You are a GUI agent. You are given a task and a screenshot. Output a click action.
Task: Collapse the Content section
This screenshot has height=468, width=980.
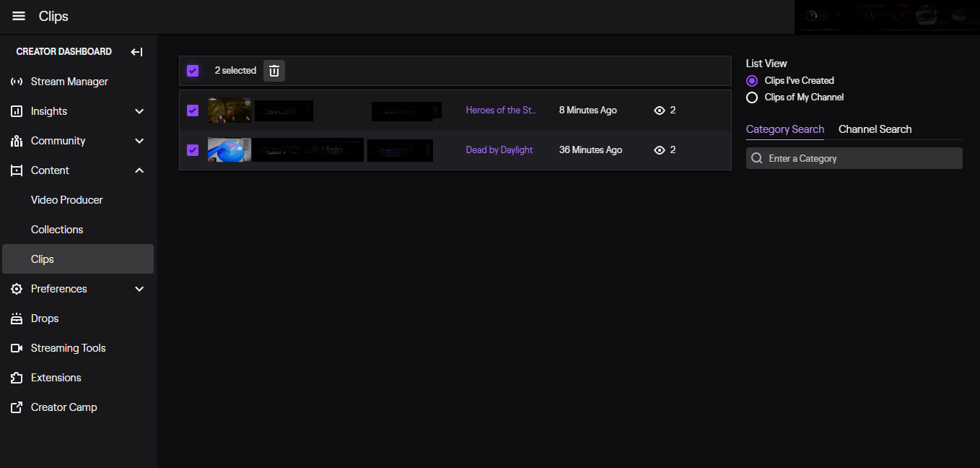(139, 170)
